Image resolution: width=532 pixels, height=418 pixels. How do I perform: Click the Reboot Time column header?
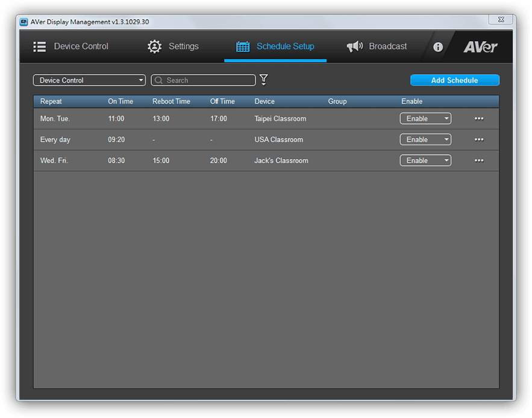[x=171, y=101]
